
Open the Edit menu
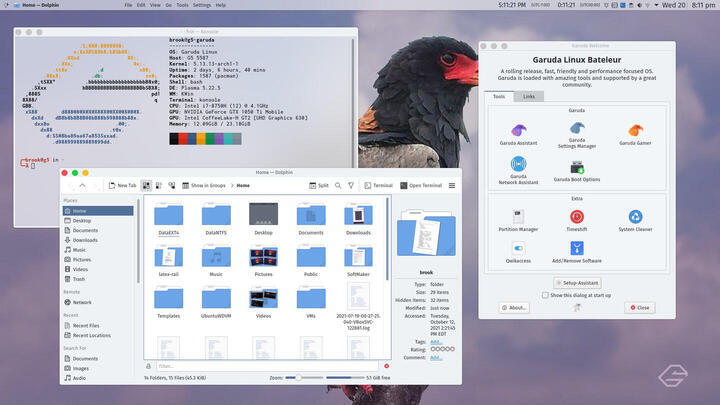(141, 5)
